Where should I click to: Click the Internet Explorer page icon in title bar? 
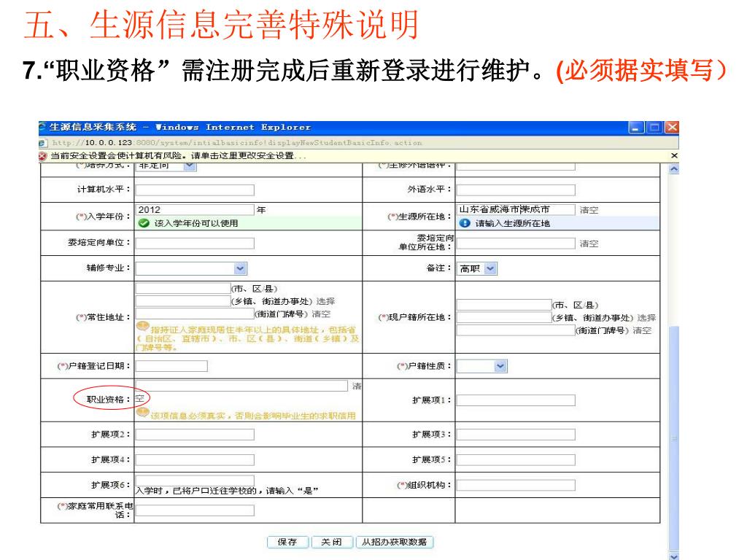coord(43,127)
